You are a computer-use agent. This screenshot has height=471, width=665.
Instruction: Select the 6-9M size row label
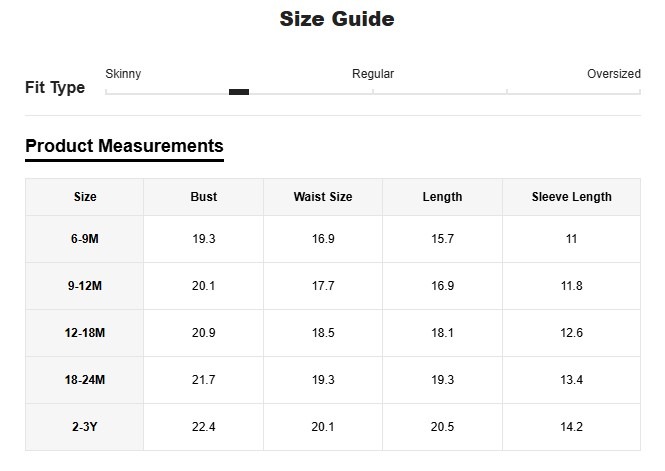(85, 239)
